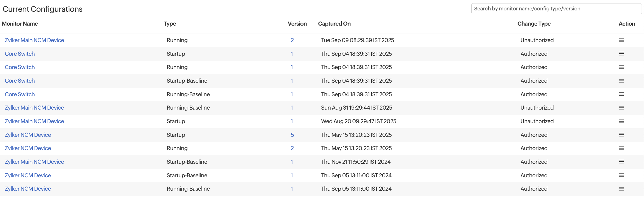Viewport: 644px width, 200px height.
Task: Click the Change Type column header
Action: coord(534,24)
